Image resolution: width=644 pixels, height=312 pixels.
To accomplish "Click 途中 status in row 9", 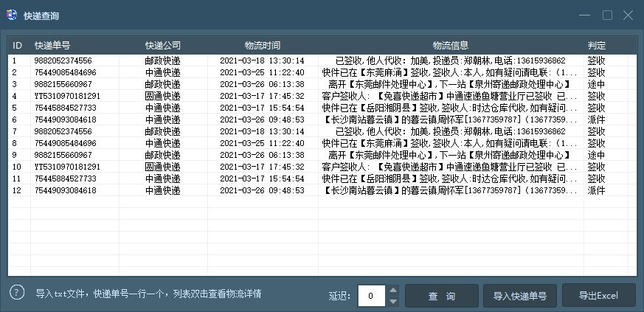I will pos(596,155).
